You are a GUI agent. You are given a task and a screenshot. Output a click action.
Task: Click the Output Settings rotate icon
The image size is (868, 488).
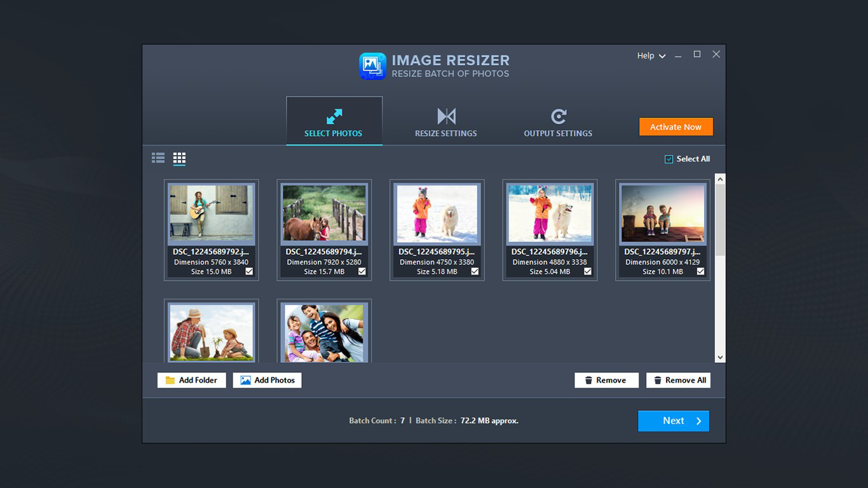558,116
